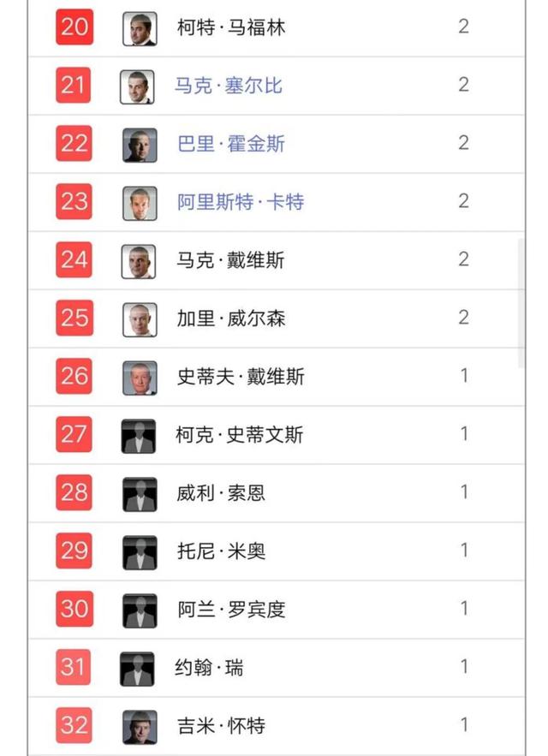Click placeholder avatar for 约翰·瑞
The image size is (548, 756).
click(137, 670)
